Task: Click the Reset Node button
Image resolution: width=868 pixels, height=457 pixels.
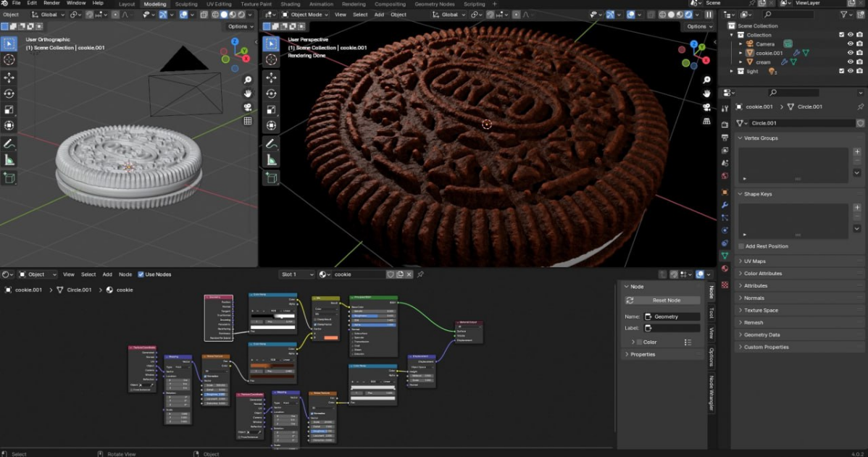Action: [662, 301]
